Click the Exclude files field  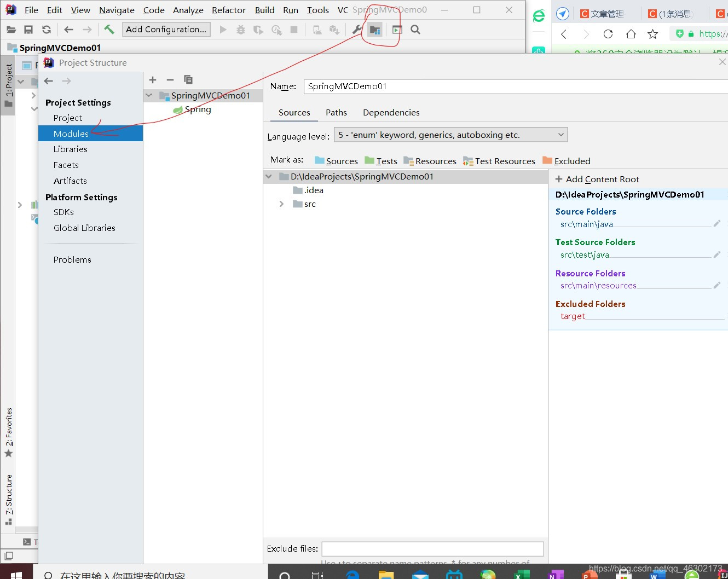[432, 549]
